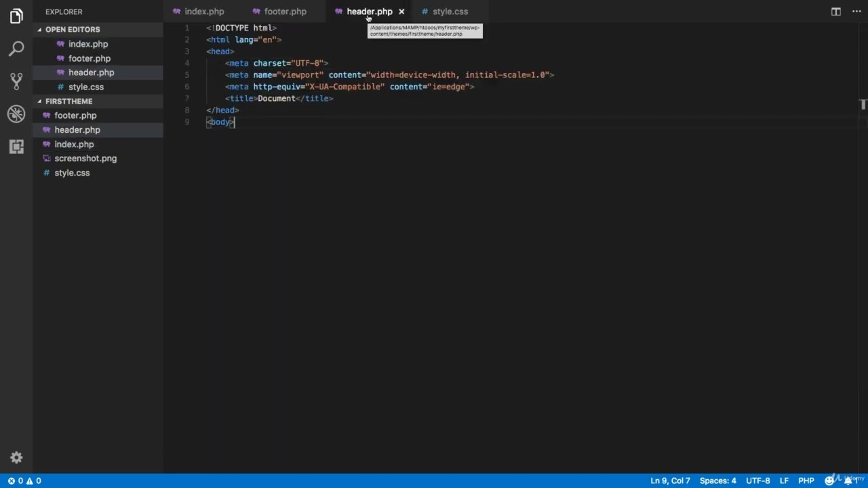Open the Manage gear icon
Image resolution: width=868 pixels, height=488 pixels.
(x=16, y=457)
